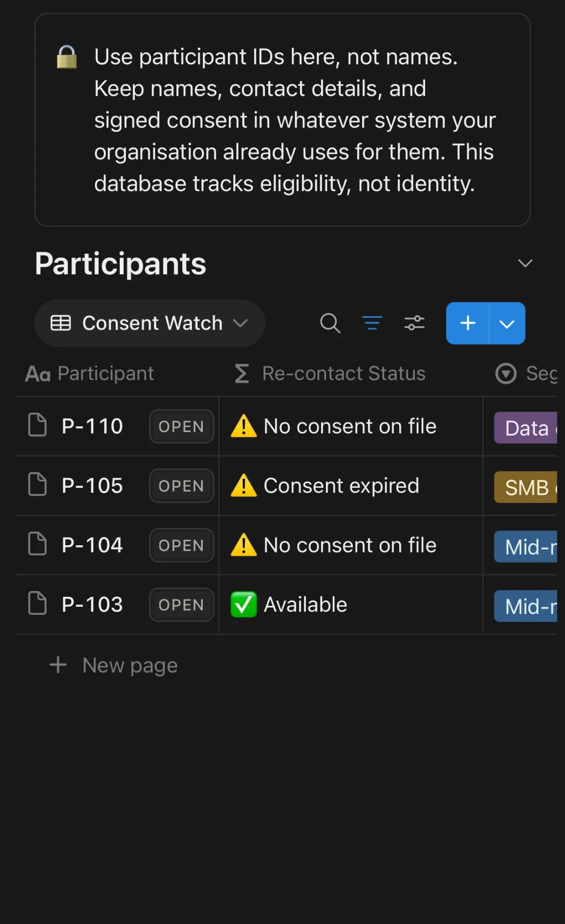The height and width of the screenshot is (924, 565).
Task: Select the P-105 participant name
Action: (x=92, y=486)
